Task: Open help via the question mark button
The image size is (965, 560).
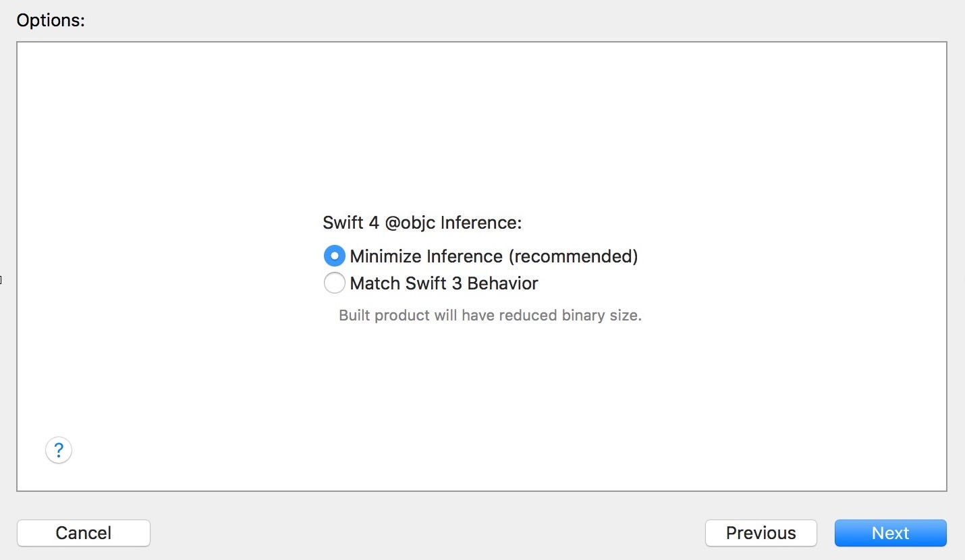Action: point(59,450)
